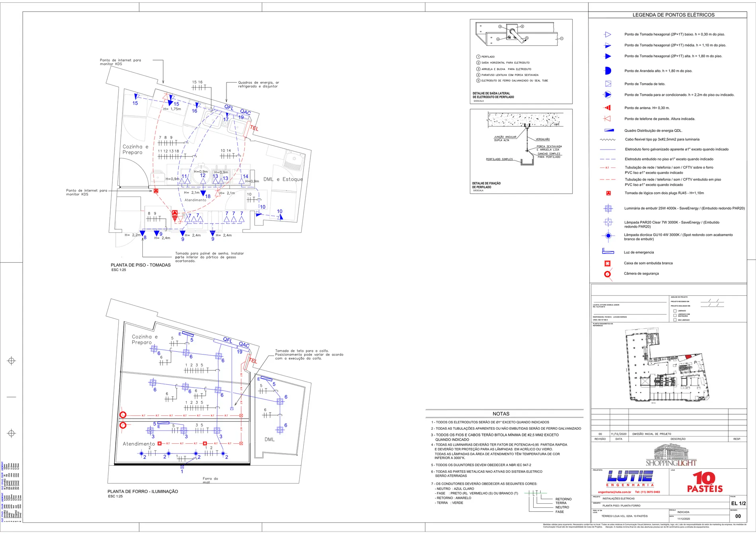This screenshot has width=756, height=534.
Task: Select the Tomada de lógica RJ45 legend icon
Action: 608,193
